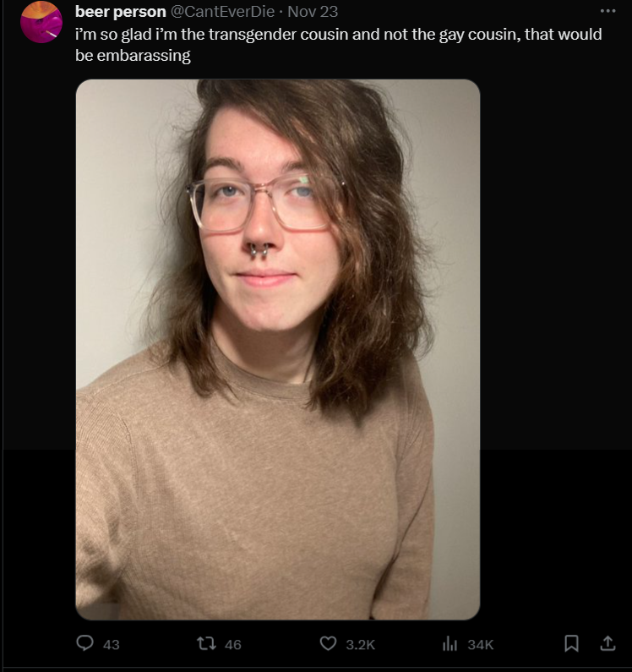This screenshot has height=672, width=632.
Task: Open the reply comment icon
Action: pos(84,643)
